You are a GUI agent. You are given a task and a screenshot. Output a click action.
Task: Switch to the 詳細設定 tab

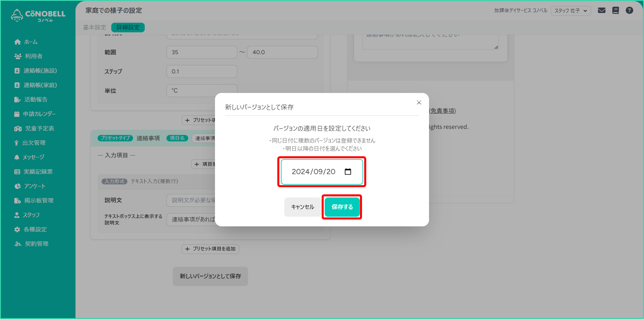click(x=128, y=27)
